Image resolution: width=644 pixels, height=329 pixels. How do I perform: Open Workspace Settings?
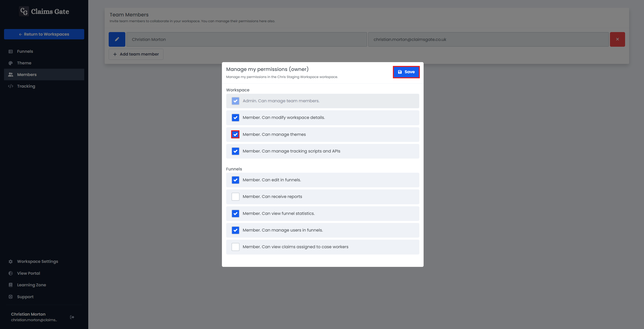[37, 261]
